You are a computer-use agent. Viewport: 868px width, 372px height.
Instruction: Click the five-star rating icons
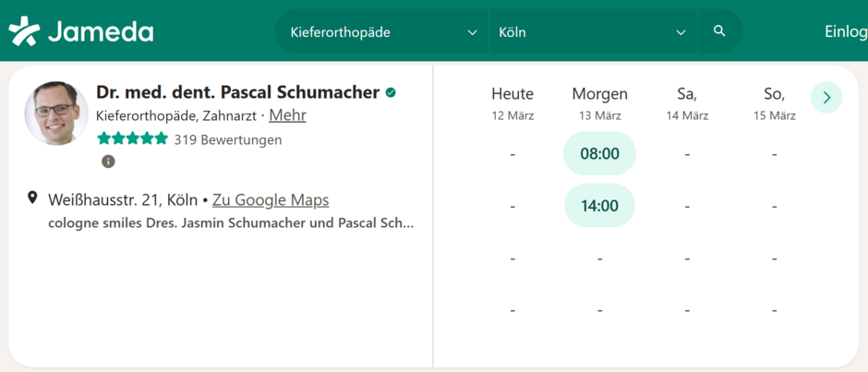tap(132, 139)
